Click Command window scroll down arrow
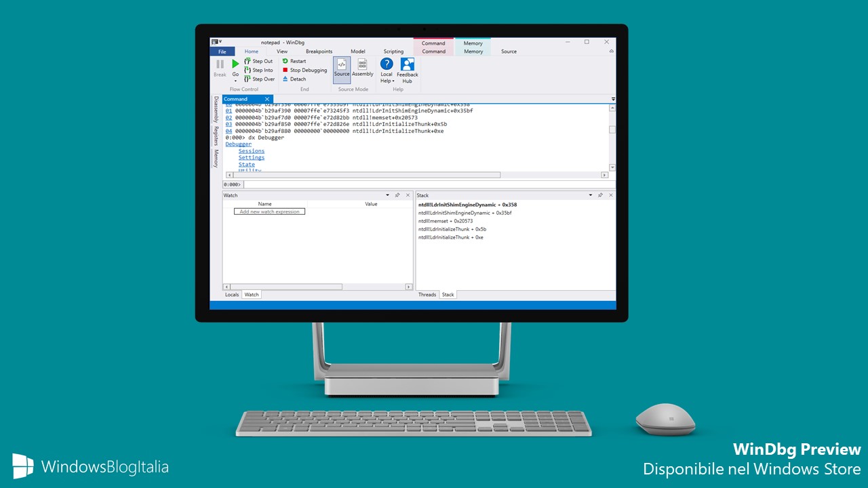The image size is (868, 488). click(x=612, y=167)
